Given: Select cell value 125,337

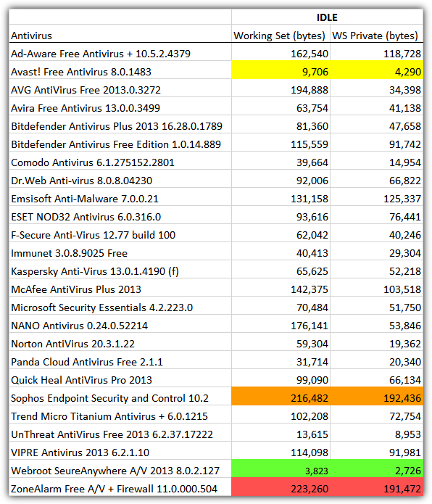Looking at the screenshot, I should [402, 199].
